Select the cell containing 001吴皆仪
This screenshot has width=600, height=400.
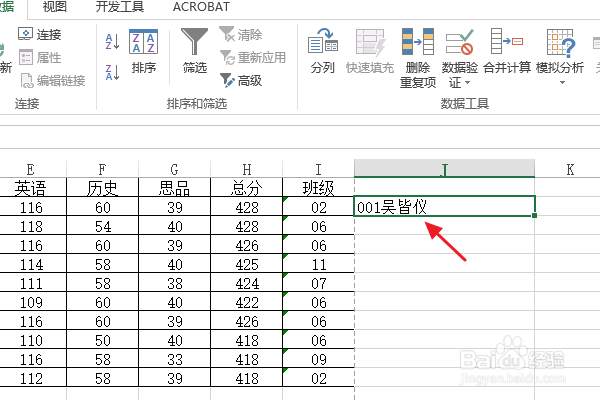pyautogui.click(x=444, y=206)
